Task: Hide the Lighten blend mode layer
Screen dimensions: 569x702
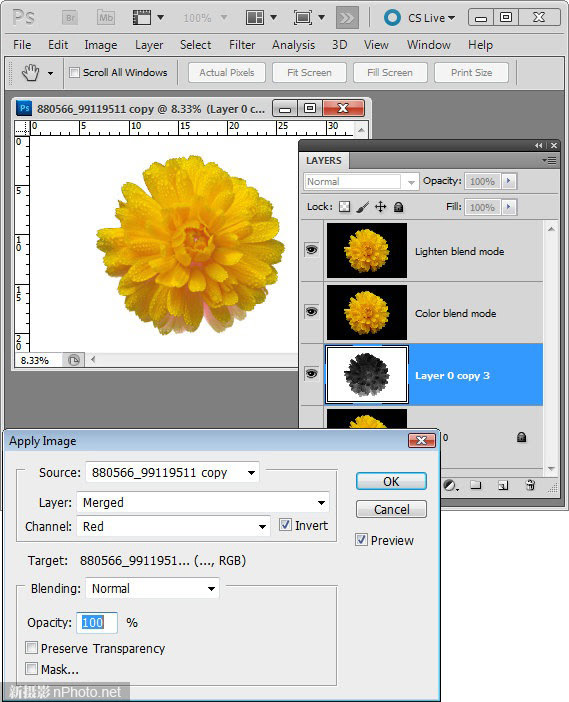Action: 312,249
